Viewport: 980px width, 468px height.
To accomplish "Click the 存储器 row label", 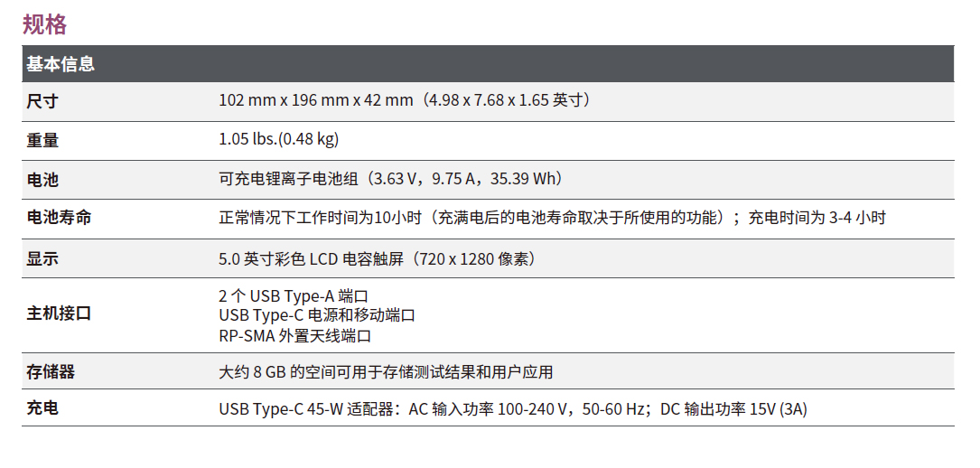I will 51,371.
